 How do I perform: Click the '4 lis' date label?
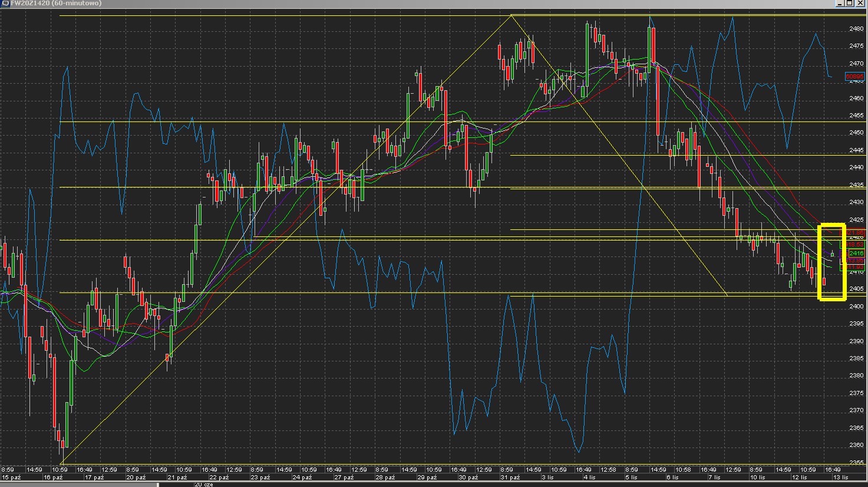point(589,477)
